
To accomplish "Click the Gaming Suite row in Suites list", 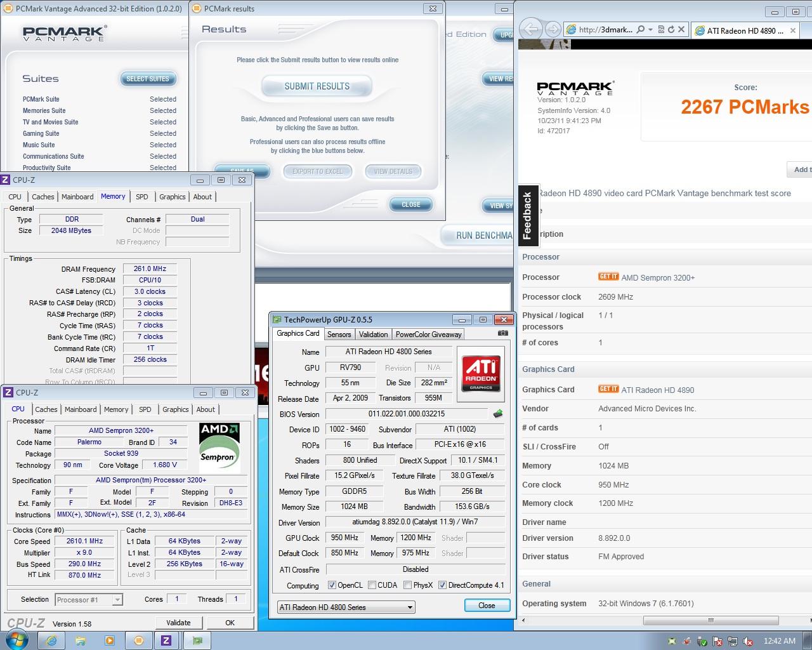I will 100,133.
